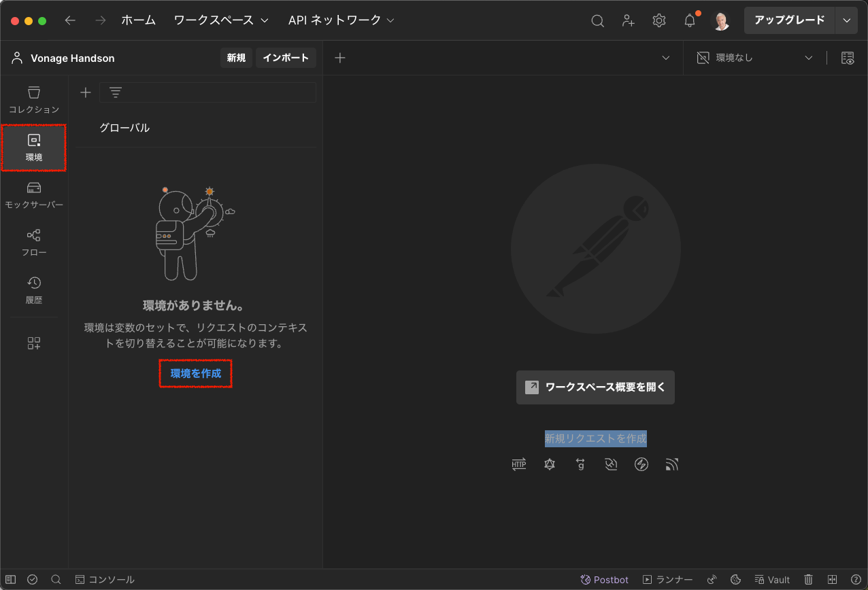
Task: Select the グローバル environment row
Action: (196, 128)
